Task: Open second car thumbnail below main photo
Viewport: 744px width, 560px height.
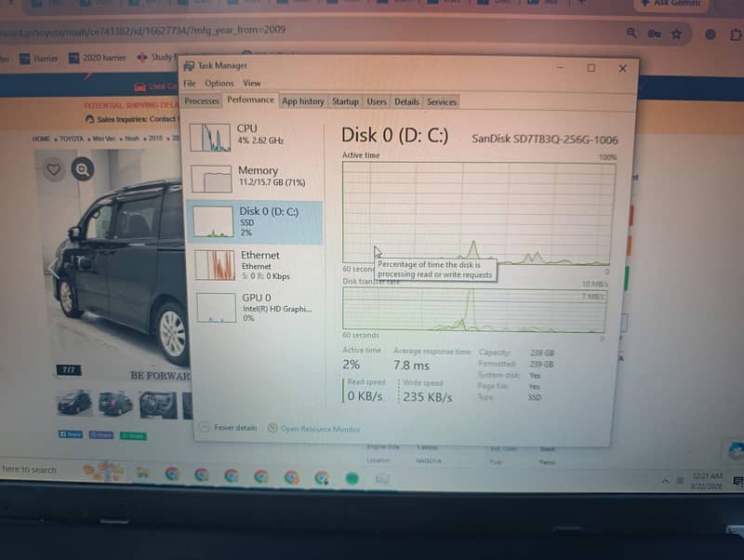Action: click(x=115, y=404)
